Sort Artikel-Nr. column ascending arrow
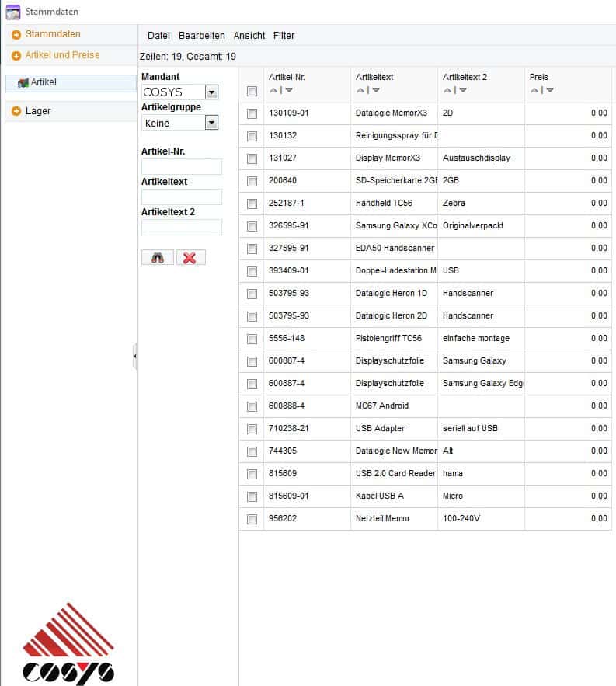The height and width of the screenshot is (686, 616). click(x=273, y=90)
